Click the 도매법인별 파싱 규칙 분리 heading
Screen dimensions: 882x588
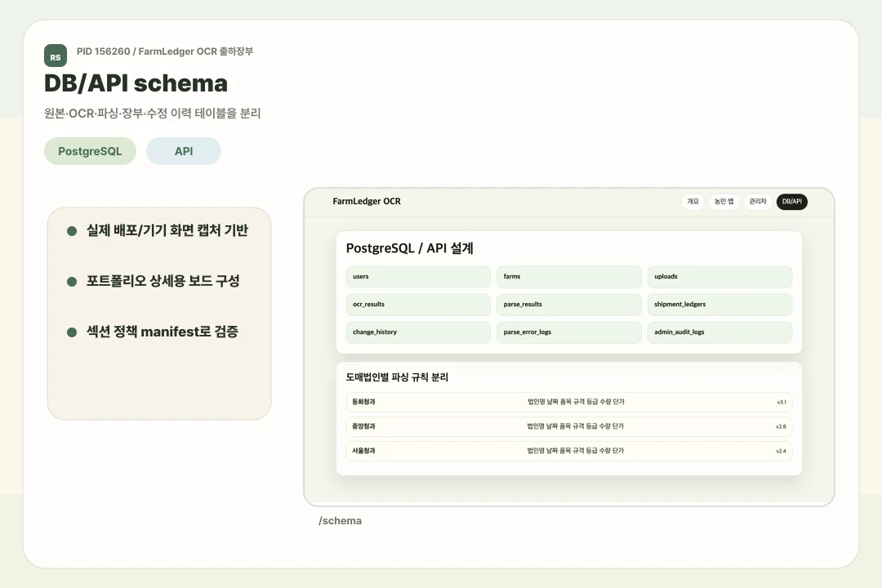[x=397, y=377]
